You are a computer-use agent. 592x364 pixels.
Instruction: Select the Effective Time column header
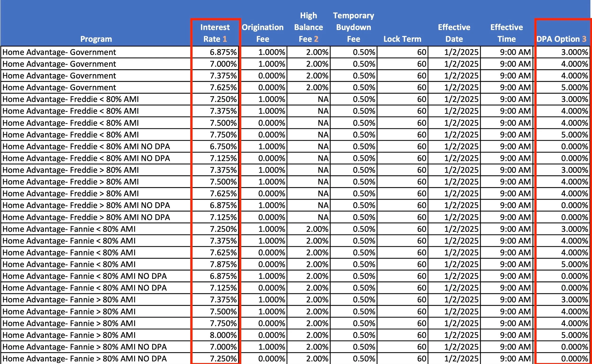(x=507, y=33)
